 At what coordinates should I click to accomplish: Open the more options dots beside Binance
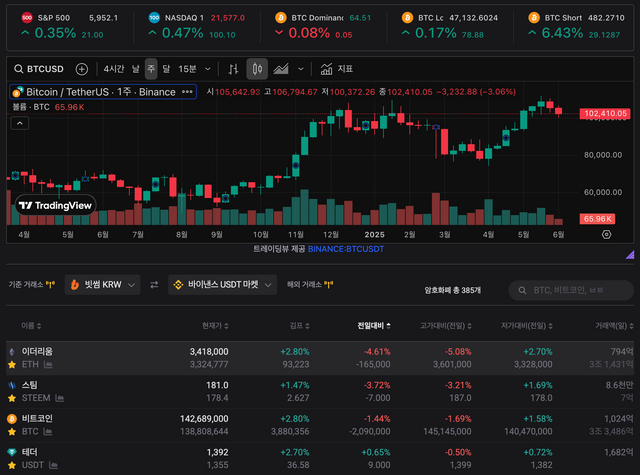(187, 92)
